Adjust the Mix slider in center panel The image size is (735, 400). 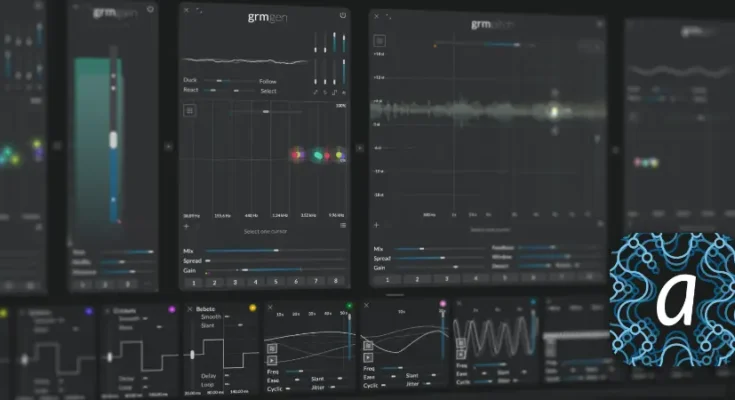[262, 250]
